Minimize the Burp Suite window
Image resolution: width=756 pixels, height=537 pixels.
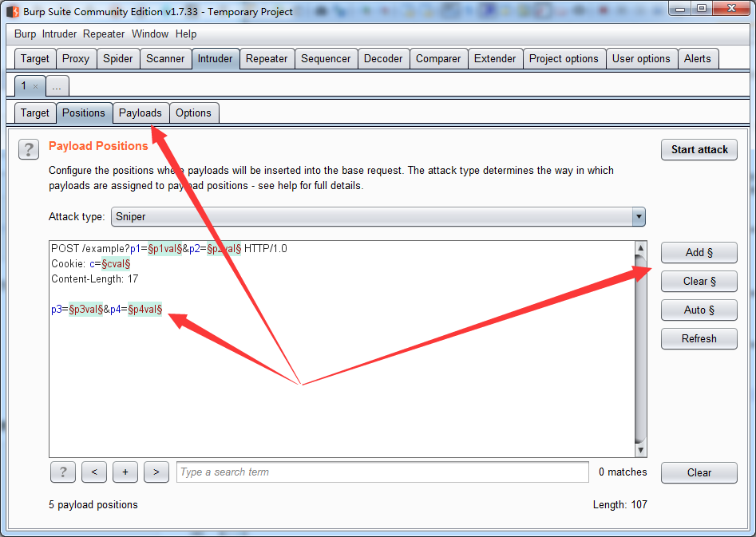tap(680, 9)
